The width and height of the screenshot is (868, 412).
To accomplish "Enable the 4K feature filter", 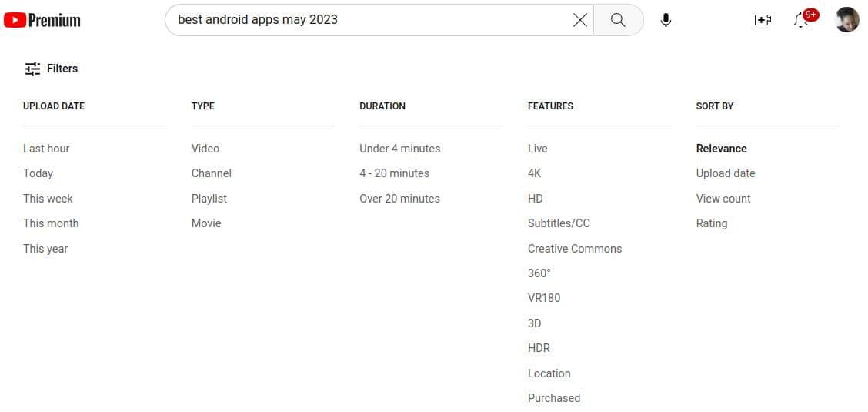I will (x=534, y=173).
